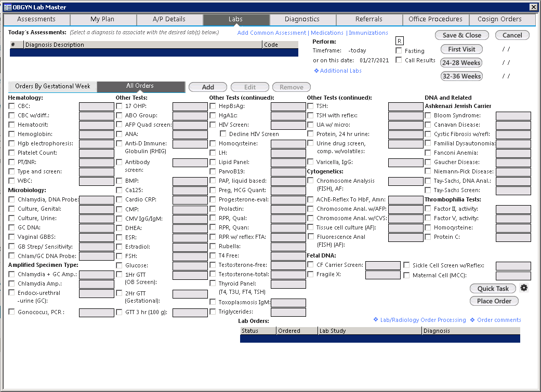Tick the Culture, Urine checkbox
The image size is (541, 392).
[x=12, y=218]
